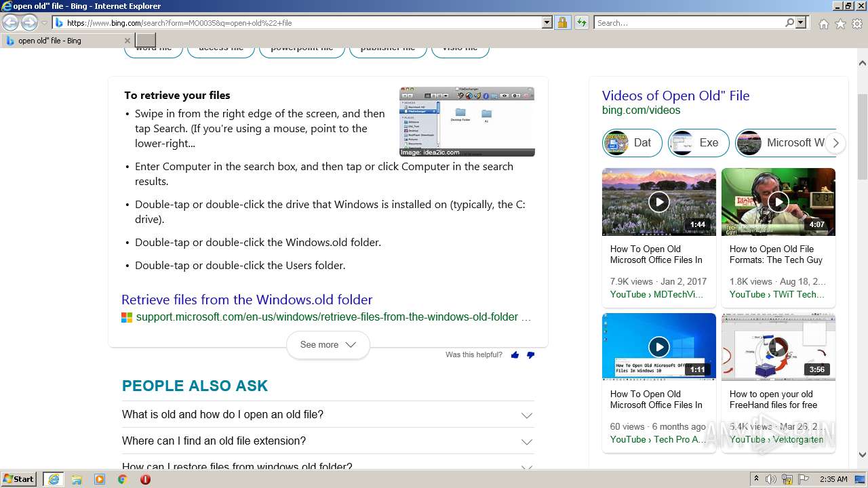
Task: Open 'Retrieve files from the Windows.old folder' link
Action: [x=247, y=300]
